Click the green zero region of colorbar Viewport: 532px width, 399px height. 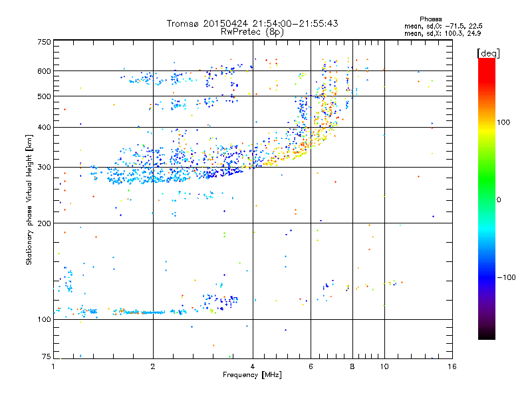coord(487,199)
